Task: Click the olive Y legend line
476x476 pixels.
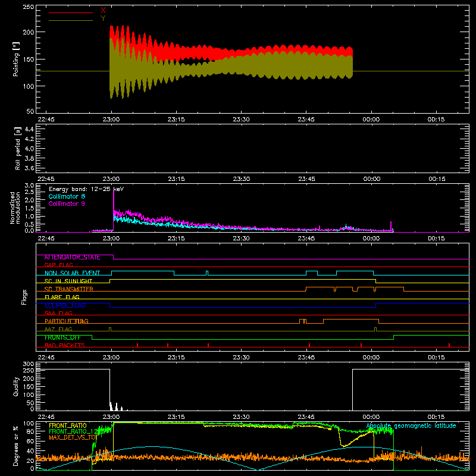Action: 71,20
